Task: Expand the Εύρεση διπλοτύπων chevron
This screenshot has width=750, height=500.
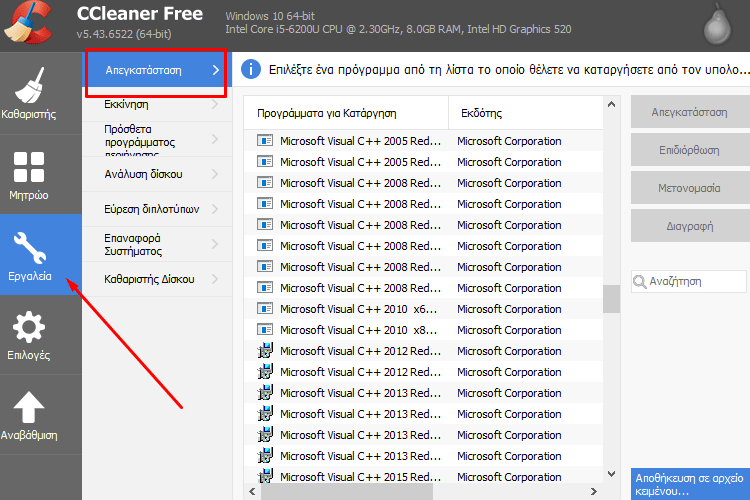Action: coord(215,209)
